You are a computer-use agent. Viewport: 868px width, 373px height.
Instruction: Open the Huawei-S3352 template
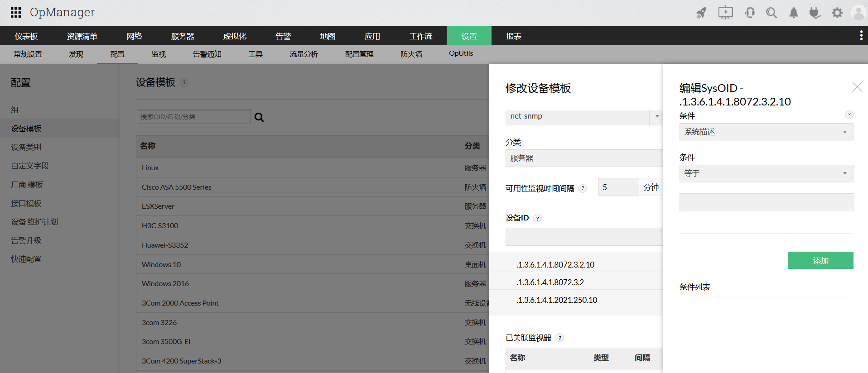click(x=165, y=245)
